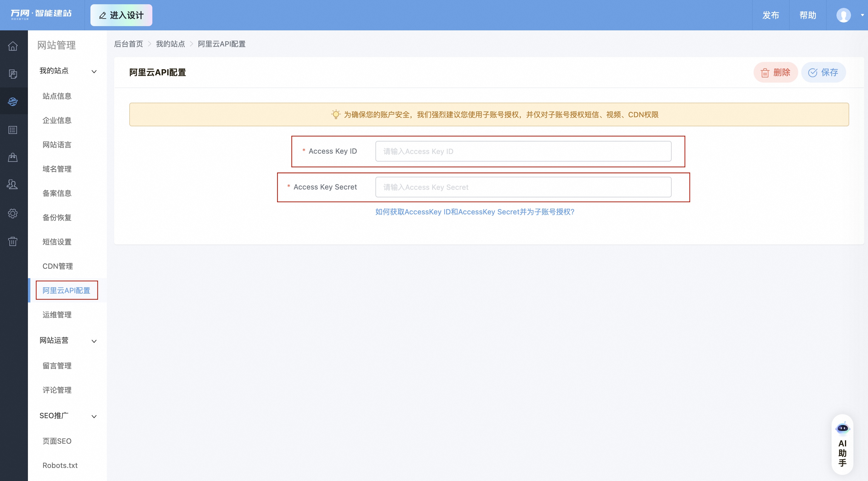Open 评论管理 menu item

coord(57,390)
